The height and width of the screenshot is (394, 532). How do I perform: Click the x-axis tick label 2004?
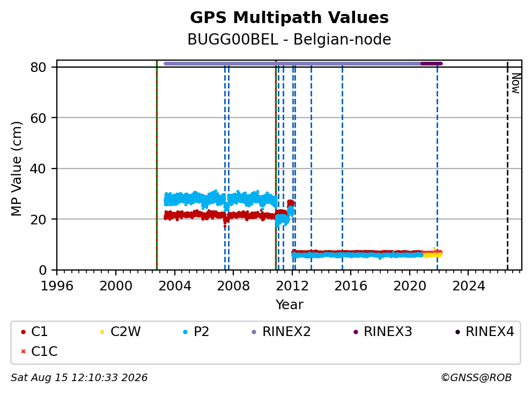pos(175,286)
